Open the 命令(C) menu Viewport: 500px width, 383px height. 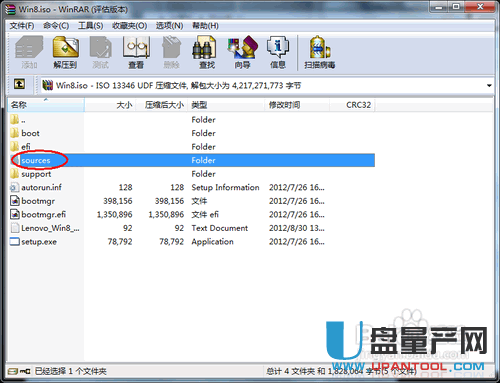pyautogui.click(x=56, y=26)
